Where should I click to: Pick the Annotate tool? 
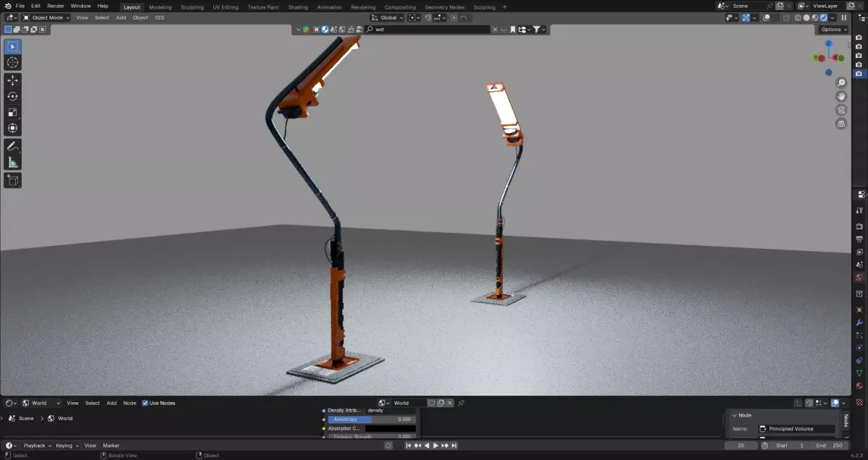point(12,145)
